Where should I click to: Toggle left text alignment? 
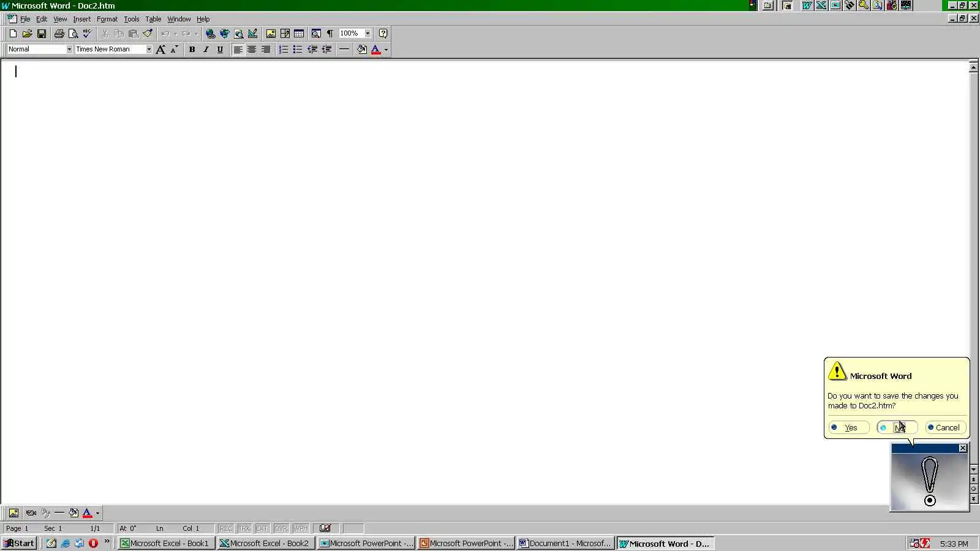[x=238, y=50]
